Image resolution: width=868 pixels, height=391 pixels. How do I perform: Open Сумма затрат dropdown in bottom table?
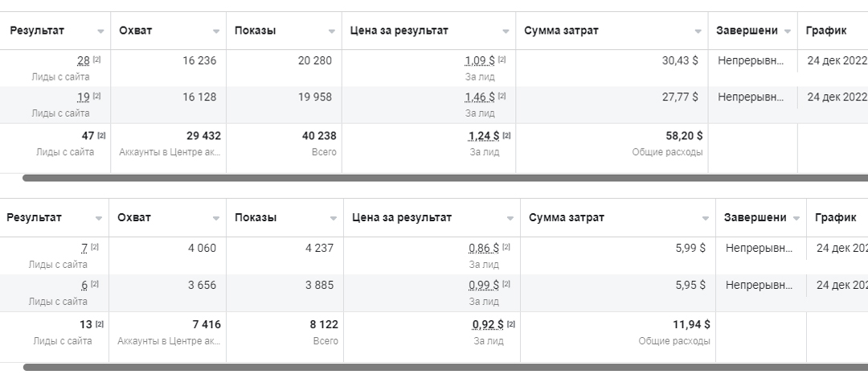[x=706, y=218]
